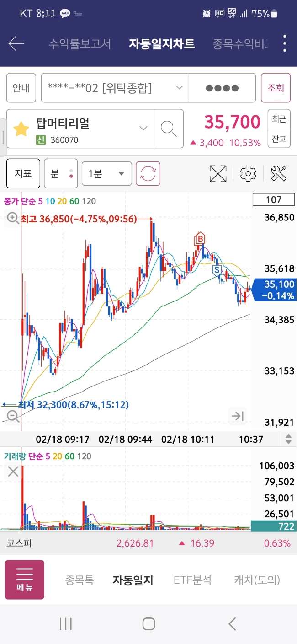The image size is (297, 644).
Task: Tap the 조회 button
Action: [x=276, y=88]
